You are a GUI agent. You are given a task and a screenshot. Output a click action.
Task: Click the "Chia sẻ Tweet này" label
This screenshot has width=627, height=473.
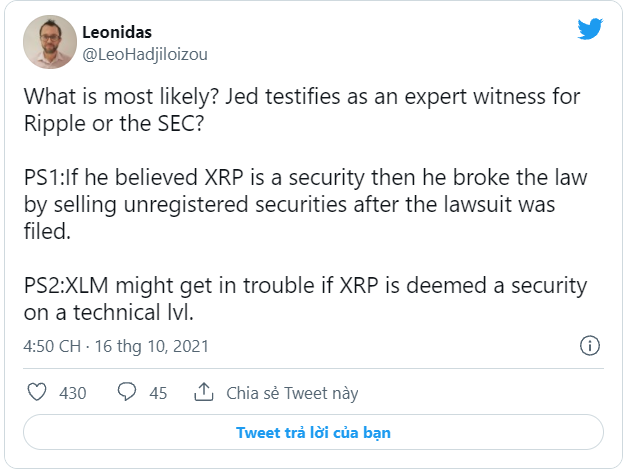(292, 393)
